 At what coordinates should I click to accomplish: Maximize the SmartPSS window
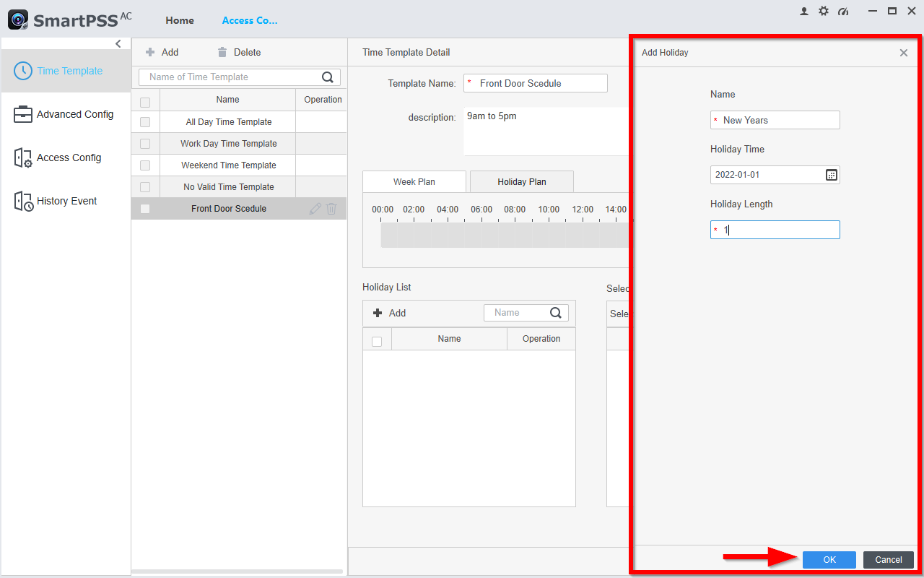[x=892, y=11]
